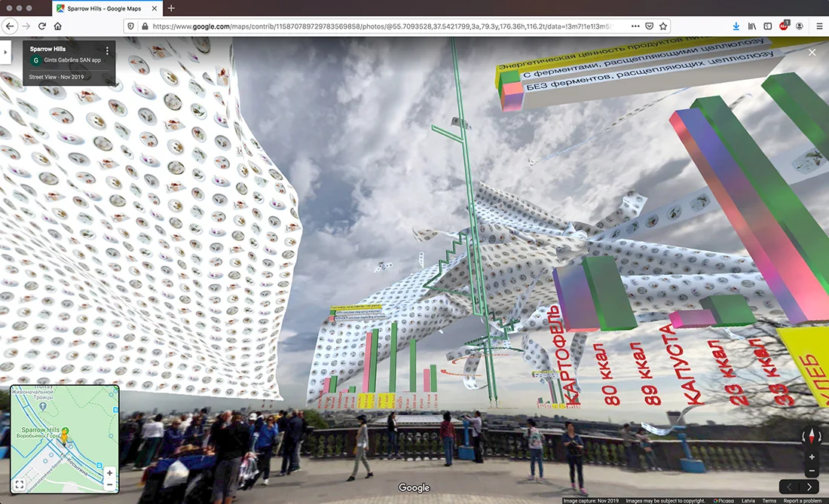Click the Image capture: Nov 2019 text

click(x=591, y=500)
